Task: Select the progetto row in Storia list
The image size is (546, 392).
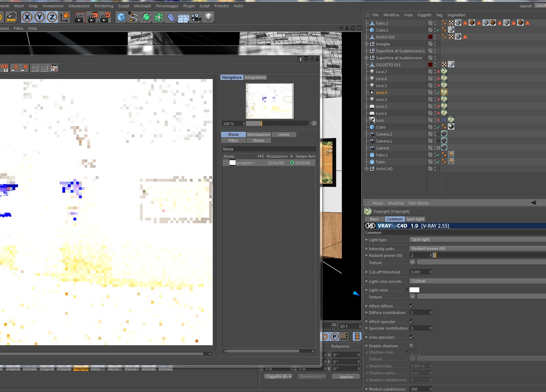Action: pyautogui.click(x=269, y=163)
